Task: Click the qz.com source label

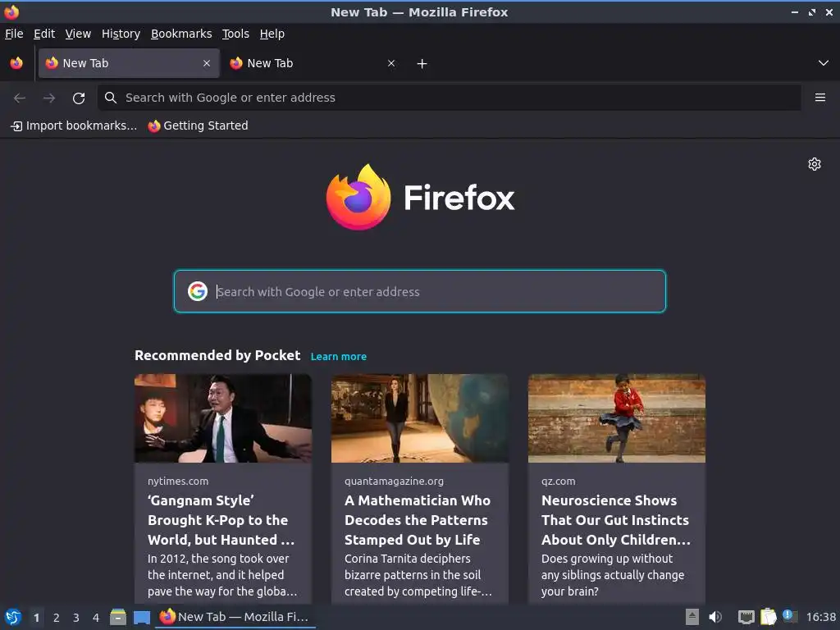Action: tap(558, 481)
